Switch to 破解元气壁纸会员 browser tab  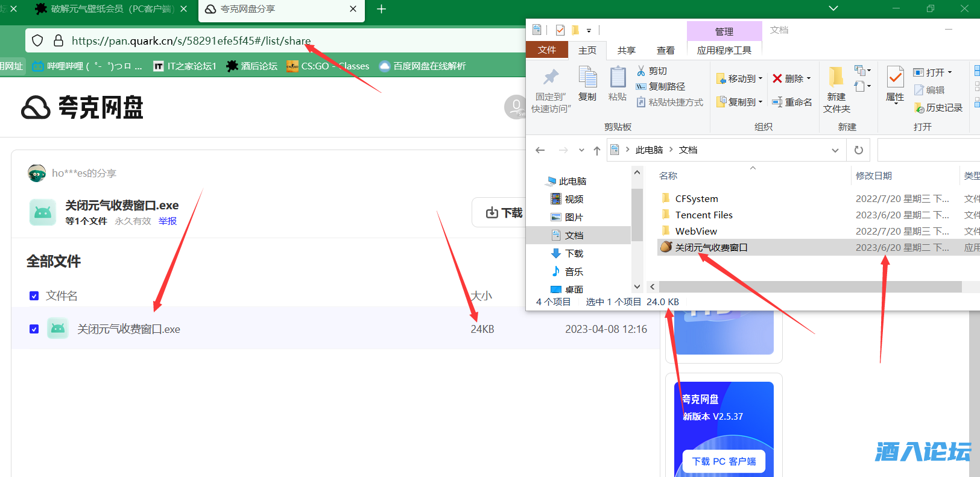[x=112, y=9]
